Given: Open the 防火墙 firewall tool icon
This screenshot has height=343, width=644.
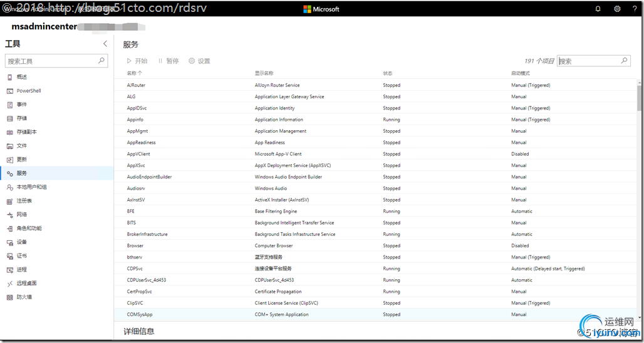Looking at the screenshot, I should (10, 297).
